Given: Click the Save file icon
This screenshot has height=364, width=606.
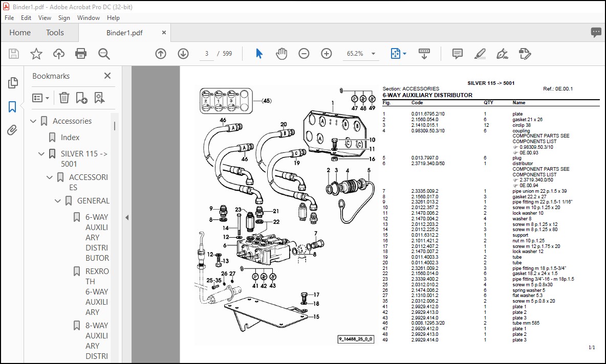Looking at the screenshot, I should (x=14, y=54).
